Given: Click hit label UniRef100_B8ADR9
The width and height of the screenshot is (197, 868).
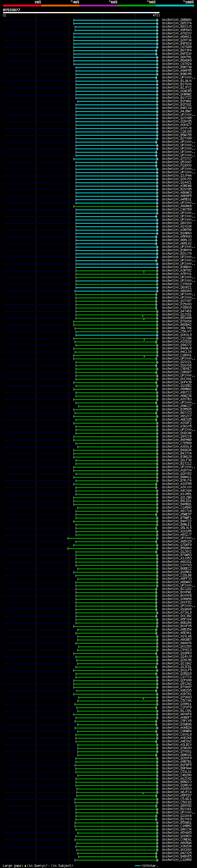Looking at the screenshot, I should (x=176, y=61).
